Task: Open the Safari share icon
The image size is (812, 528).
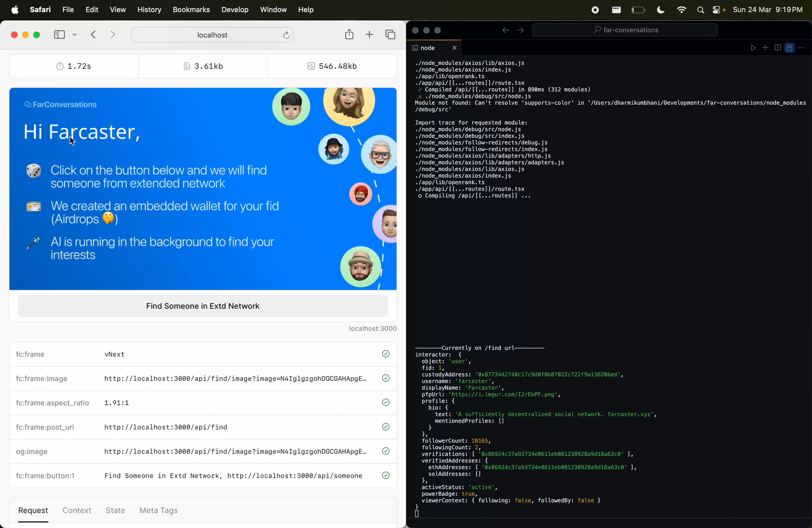Action: pos(349,34)
